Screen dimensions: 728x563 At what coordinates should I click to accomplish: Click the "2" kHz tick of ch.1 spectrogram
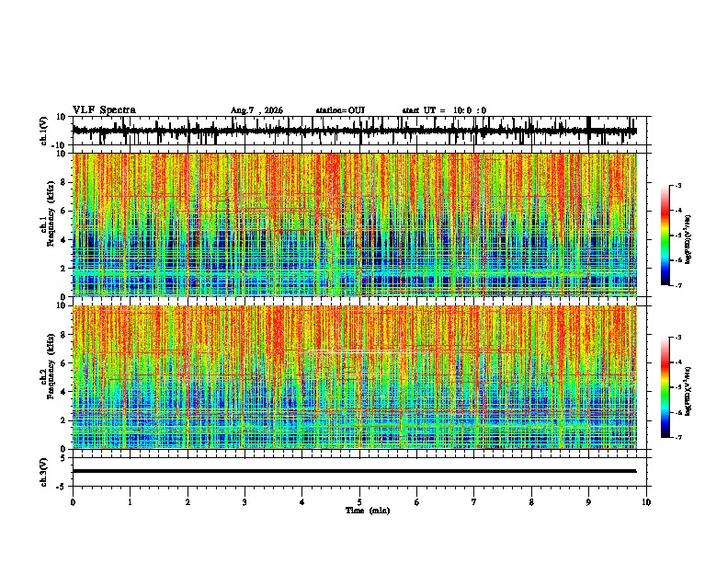63,268
